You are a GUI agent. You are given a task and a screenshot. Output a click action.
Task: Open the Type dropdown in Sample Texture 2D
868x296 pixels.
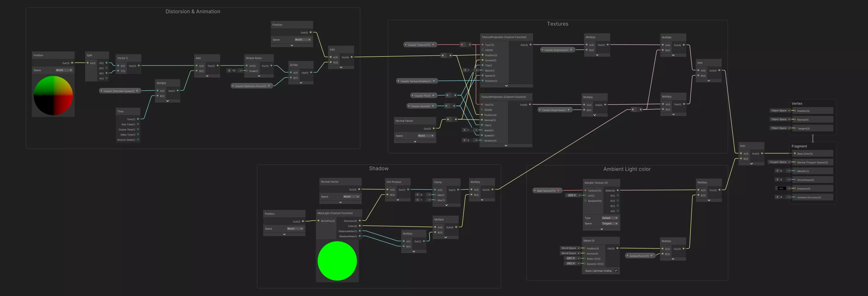pyautogui.click(x=610, y=218)
